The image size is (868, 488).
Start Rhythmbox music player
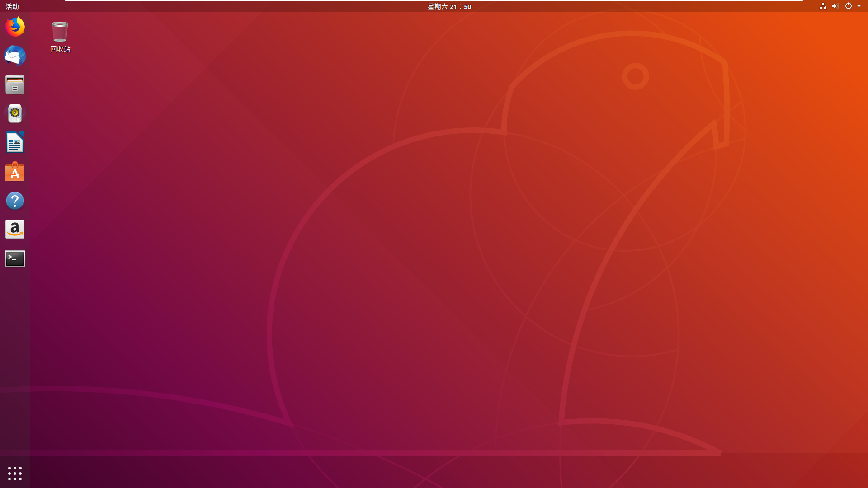click(x=15, y=113)
